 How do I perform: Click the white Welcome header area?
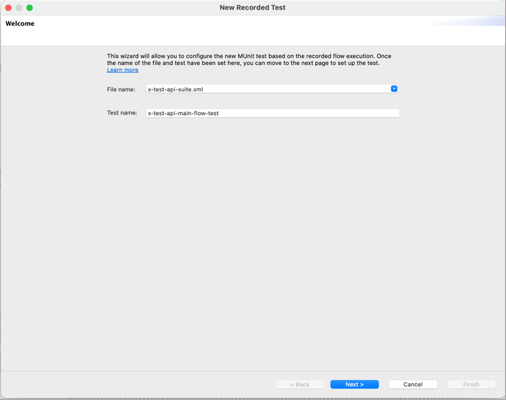click(x=253, y=31)
